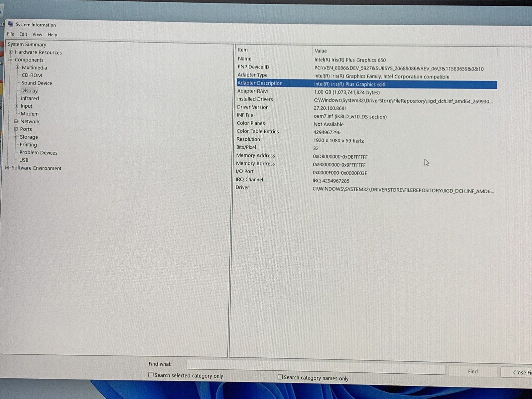Select the highlighted Adapter Description row
532x399 pixels.
[367, 84]
